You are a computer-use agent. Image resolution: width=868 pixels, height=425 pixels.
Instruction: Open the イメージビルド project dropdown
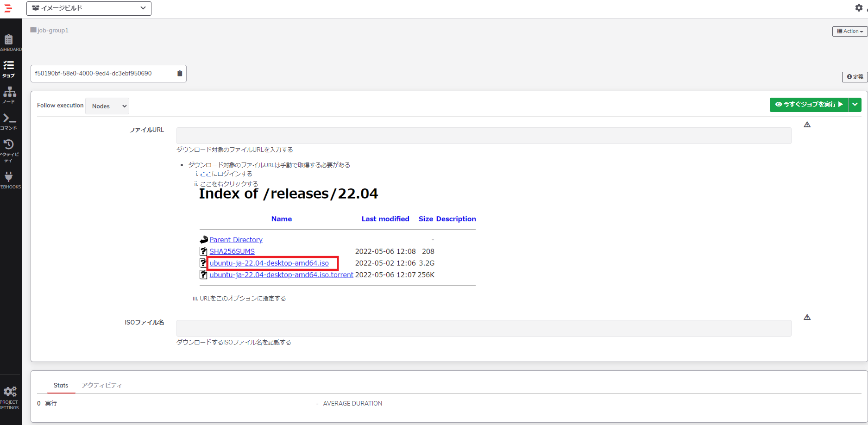click(x=89, y=8)
